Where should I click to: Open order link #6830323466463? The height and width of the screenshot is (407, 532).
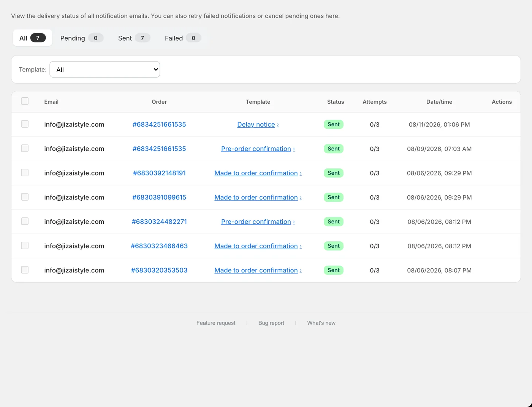pyautogui.click(x=159, y=246)
